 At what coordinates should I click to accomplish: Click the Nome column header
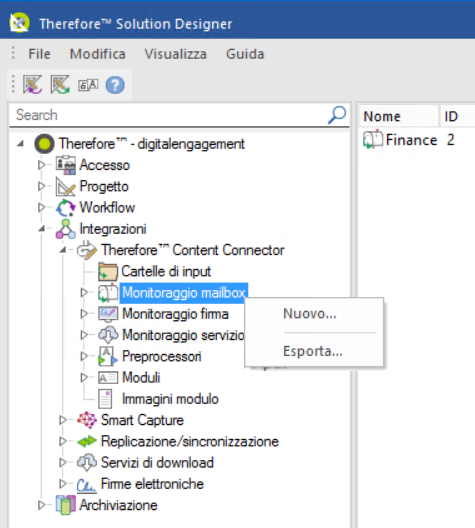pos(399,117)
